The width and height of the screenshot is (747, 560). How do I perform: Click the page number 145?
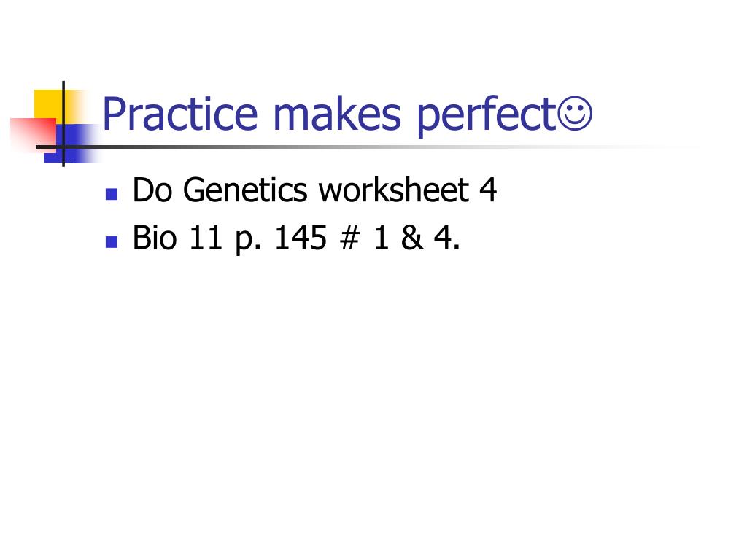tap(301, 238)
